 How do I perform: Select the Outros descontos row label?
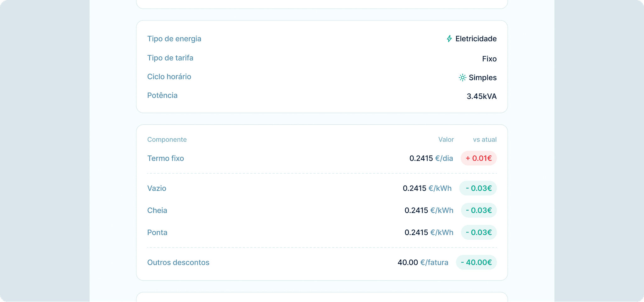(x=178, y=262)
